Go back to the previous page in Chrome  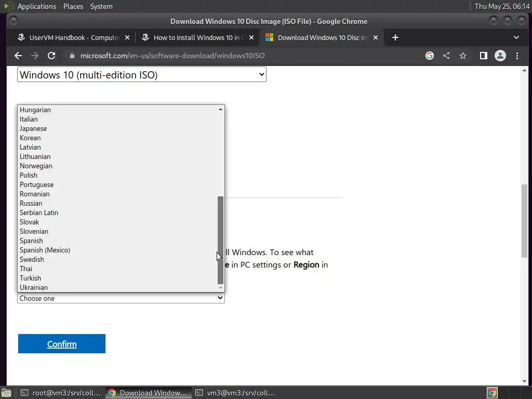[x=18, y=56]
